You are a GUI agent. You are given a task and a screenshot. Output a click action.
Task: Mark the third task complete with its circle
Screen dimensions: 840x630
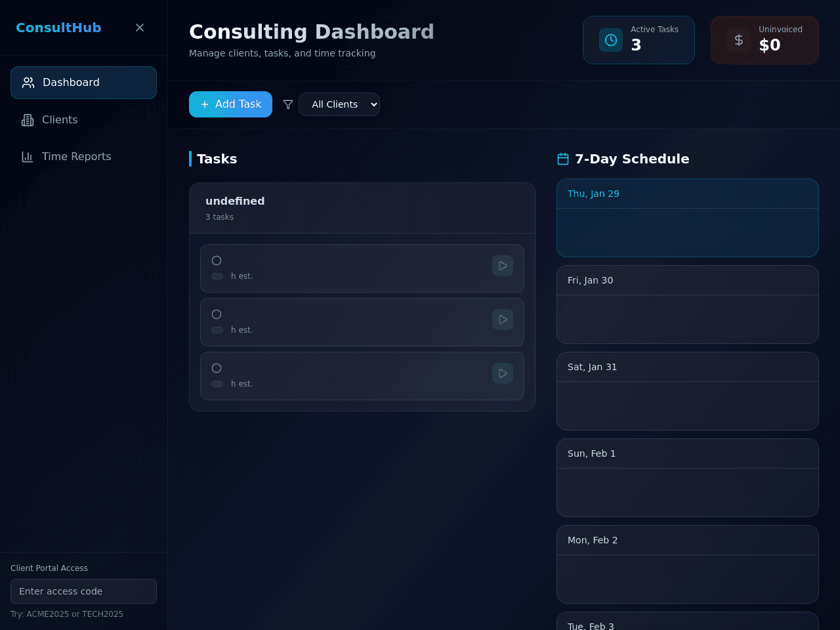[x=217, y=368]
